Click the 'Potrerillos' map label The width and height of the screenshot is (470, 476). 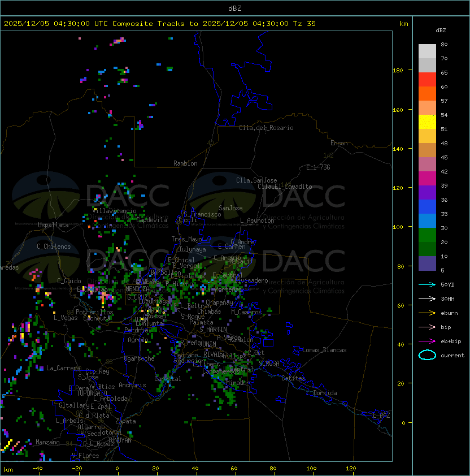[94, 312]
